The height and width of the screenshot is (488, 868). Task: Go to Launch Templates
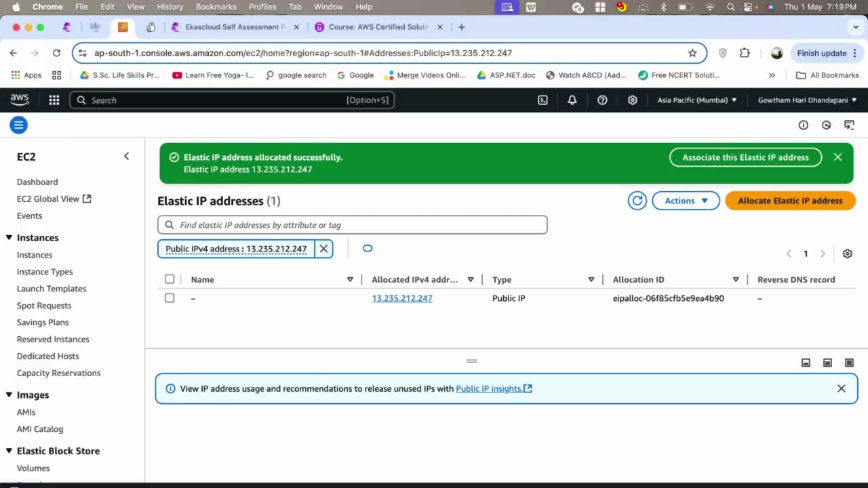52,289
